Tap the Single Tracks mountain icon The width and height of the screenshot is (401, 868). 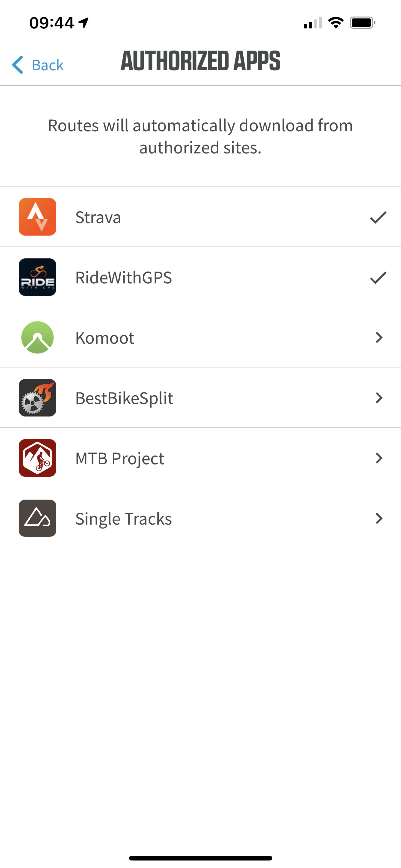37,518
